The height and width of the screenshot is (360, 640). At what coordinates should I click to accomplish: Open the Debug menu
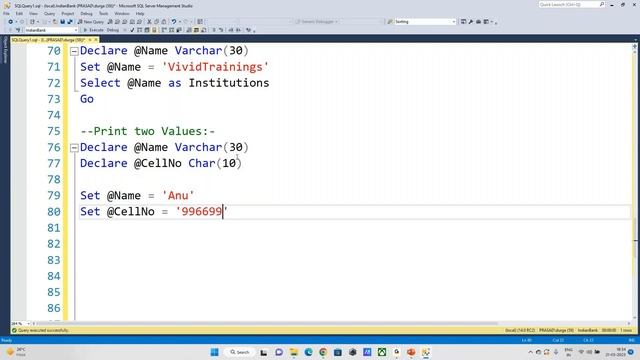[x=86, y=13]
